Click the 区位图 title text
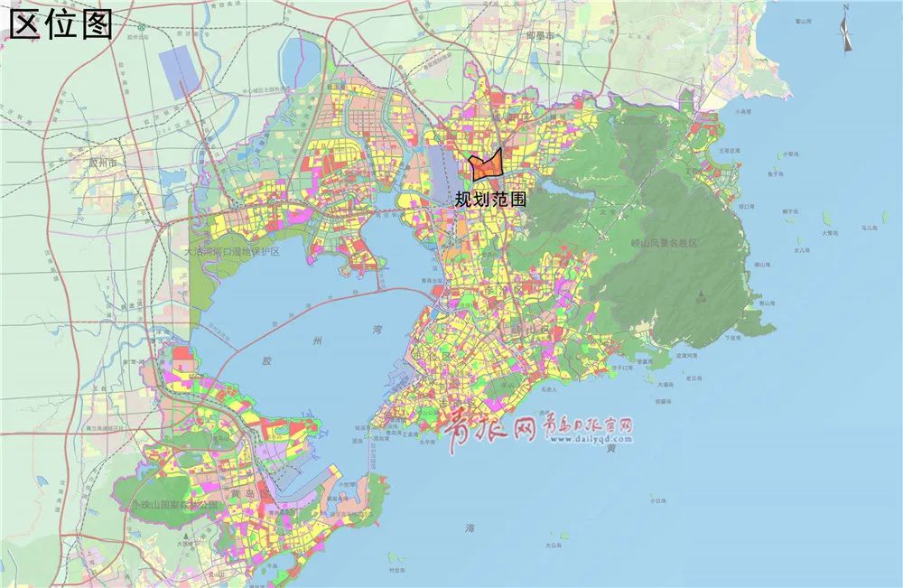This screenshot has height=588, width=903. click(61, 24)
